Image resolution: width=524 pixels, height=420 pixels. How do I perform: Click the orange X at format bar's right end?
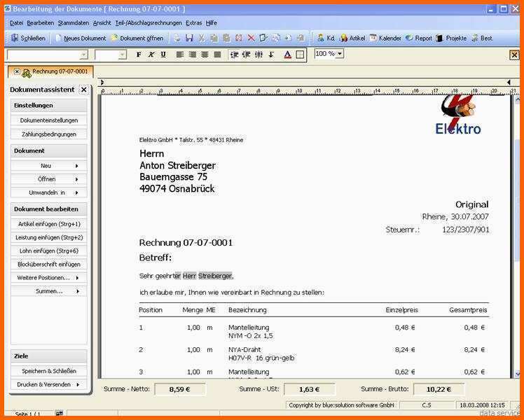(x=514, y=55)
